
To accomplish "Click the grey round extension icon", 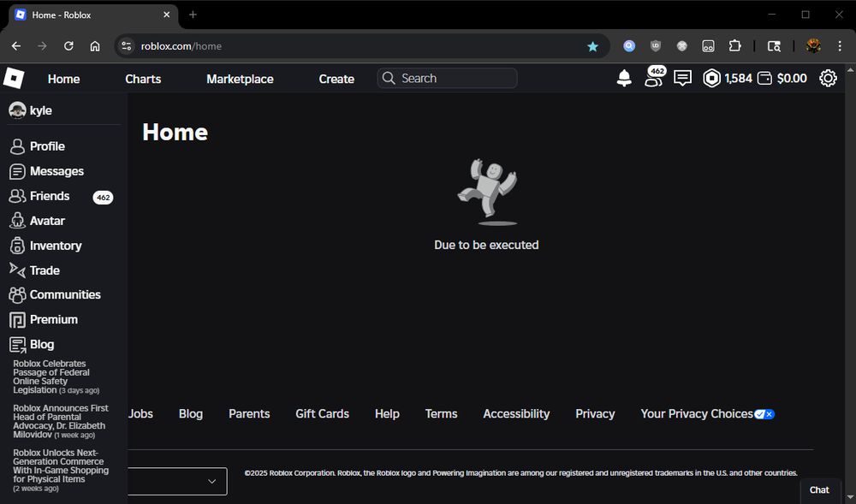I will pyautogui.click(x=682, y=46).
